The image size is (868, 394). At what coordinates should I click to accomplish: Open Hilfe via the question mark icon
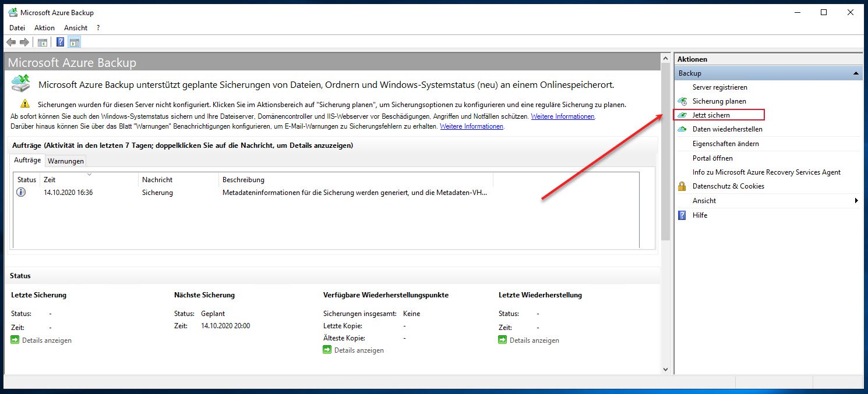[x=682, y=215]
